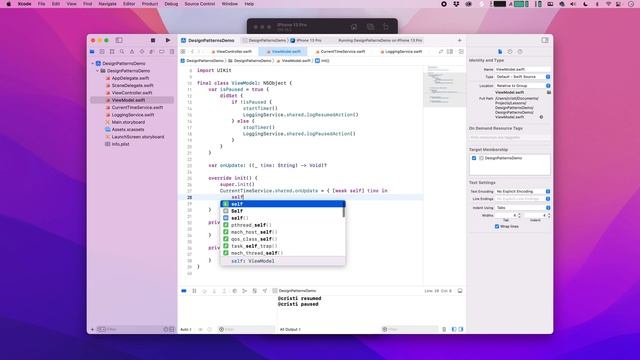The height and width of the screenshot is (360, 640).
Task: Adjust the Tab width stepper
Action: tap(519, 215)
